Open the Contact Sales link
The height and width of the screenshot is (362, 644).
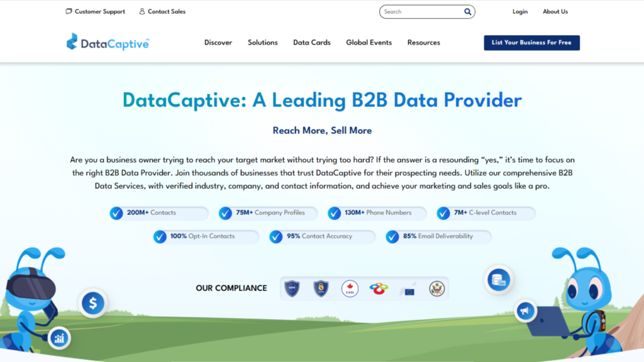pos(166,11)
